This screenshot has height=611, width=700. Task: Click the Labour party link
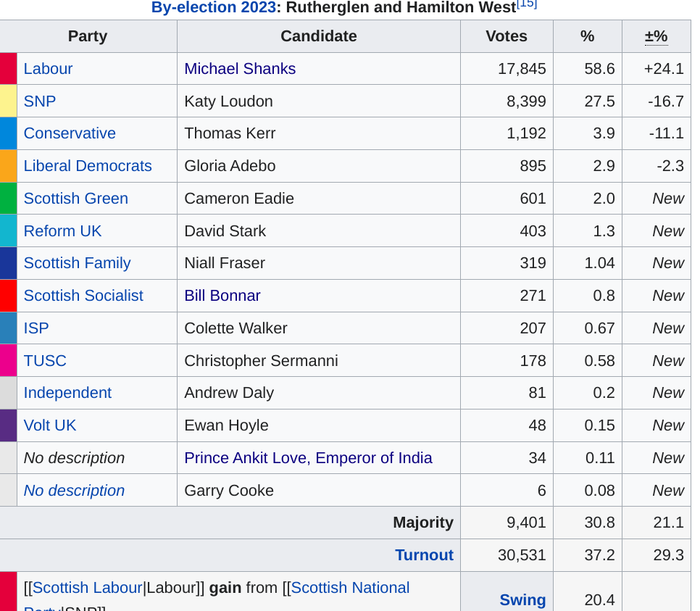48,69
